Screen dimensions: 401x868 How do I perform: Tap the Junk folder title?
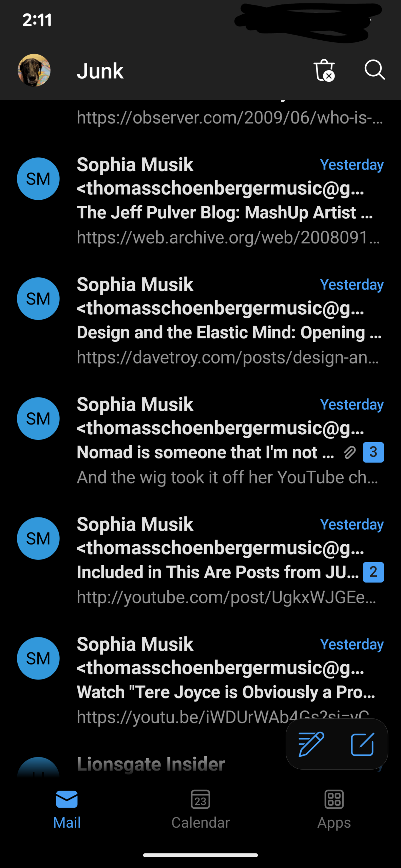[x=100, y=71]
